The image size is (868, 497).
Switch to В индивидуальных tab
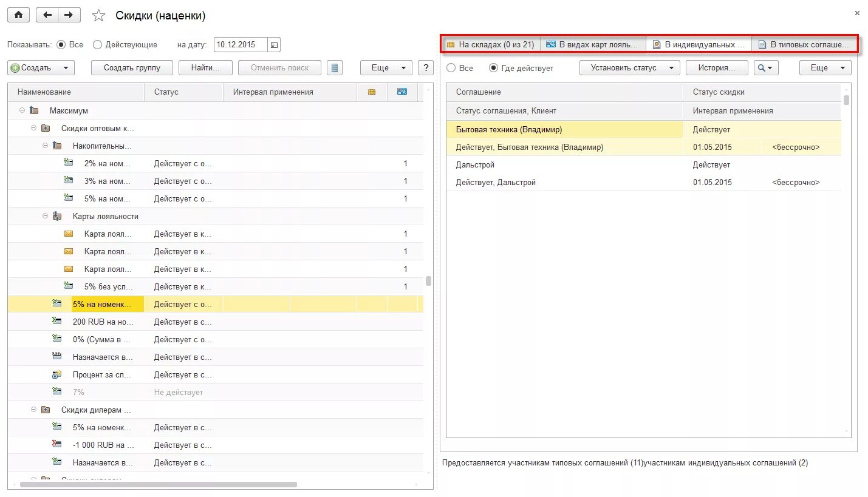point(699,44)
